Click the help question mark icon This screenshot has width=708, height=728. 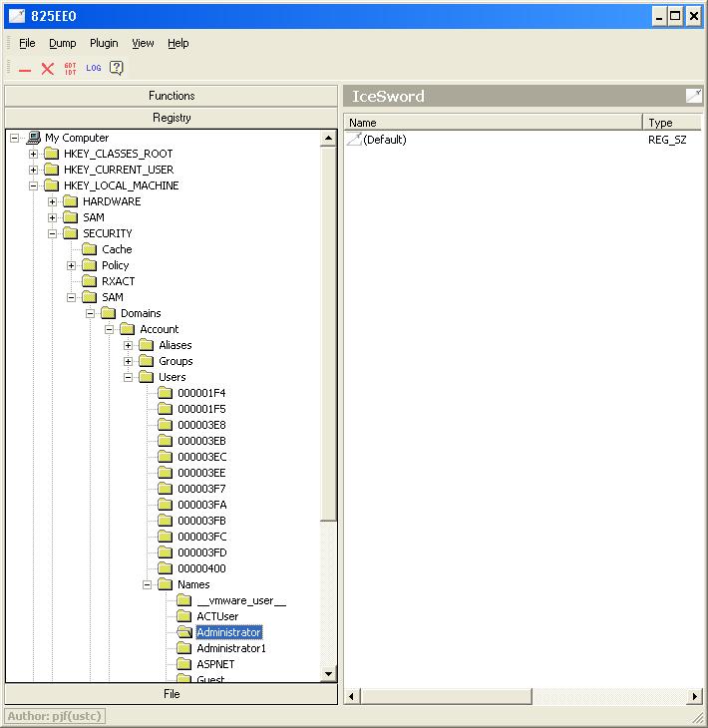[x=117, y=69]
